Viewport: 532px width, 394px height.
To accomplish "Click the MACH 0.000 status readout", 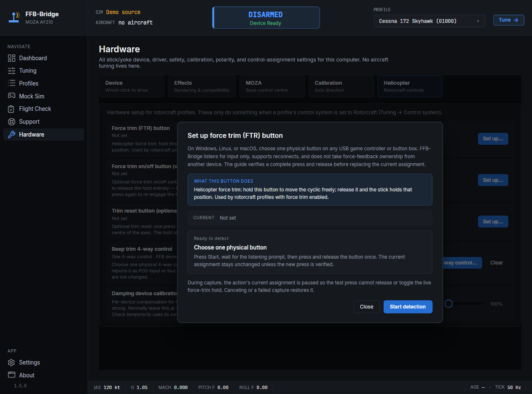I will 173,387.
